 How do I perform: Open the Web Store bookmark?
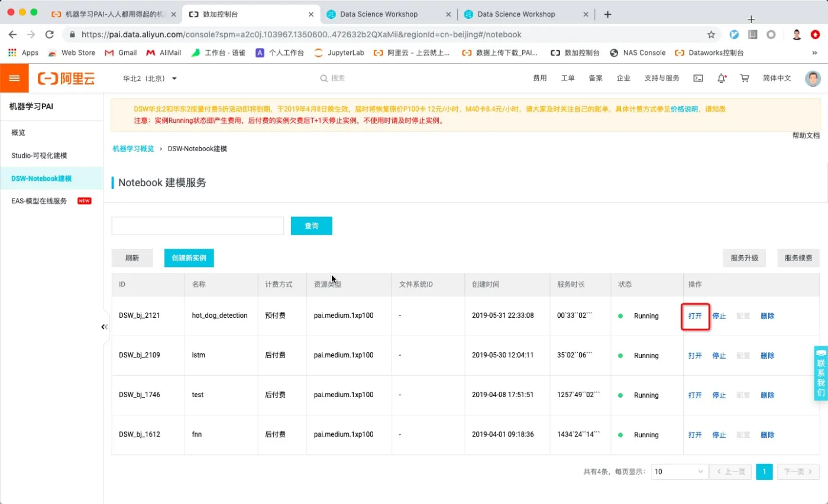coord(72,53)
